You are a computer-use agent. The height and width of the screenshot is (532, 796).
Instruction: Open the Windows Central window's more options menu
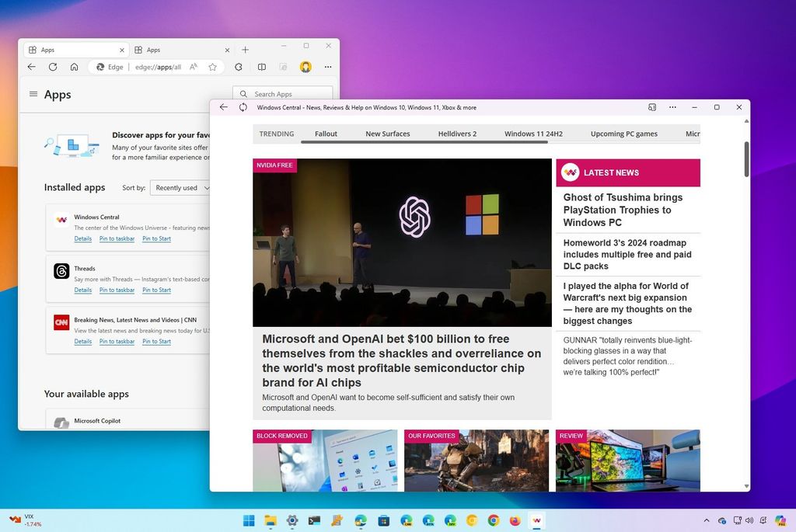pyautogui.click(x=672, y=107)
